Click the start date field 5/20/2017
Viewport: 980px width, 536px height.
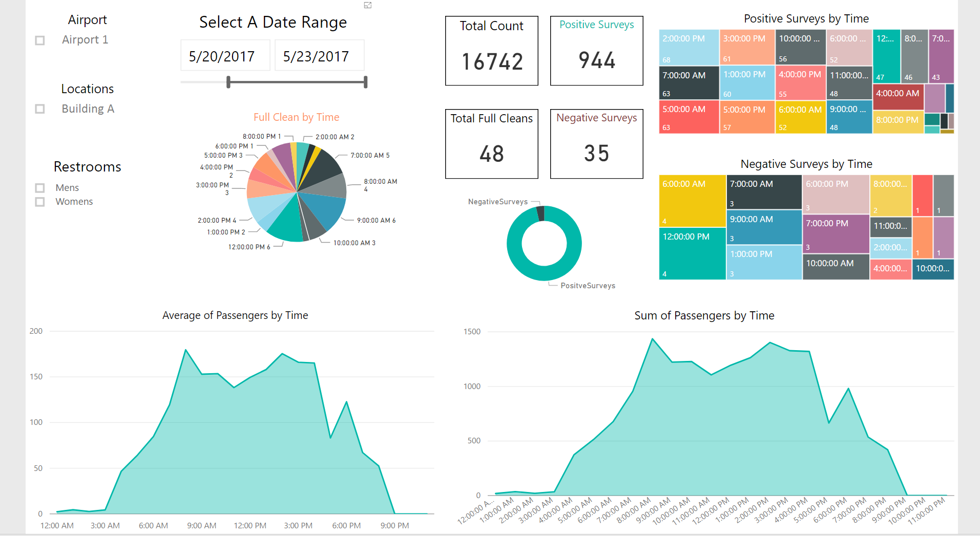(225, 56)
